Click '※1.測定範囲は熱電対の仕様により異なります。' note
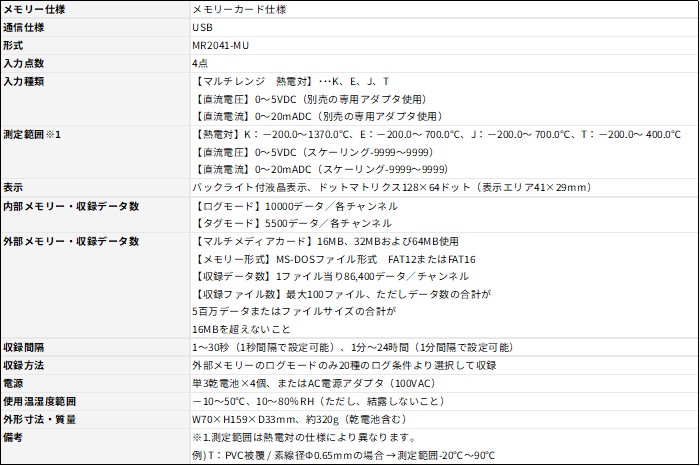700x466 pixels. (304, 437)
